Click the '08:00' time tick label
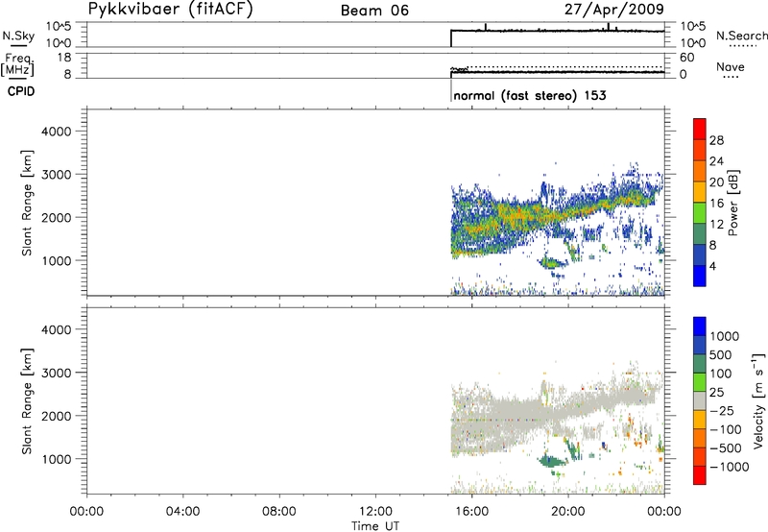Image resolution: width=768 pixels, height=532 pixels. pos(279,512)
